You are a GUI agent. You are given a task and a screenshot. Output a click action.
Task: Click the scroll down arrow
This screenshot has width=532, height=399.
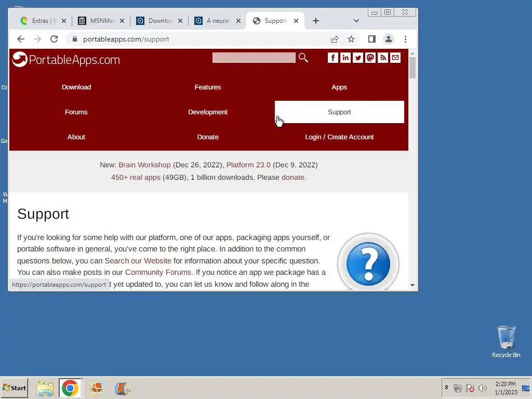[x=412, y=285]
